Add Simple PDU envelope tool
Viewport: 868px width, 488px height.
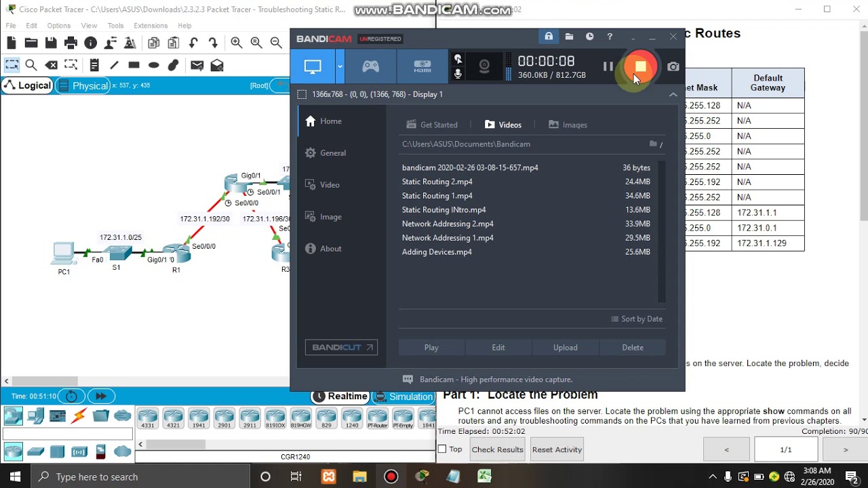coord(197,65)
